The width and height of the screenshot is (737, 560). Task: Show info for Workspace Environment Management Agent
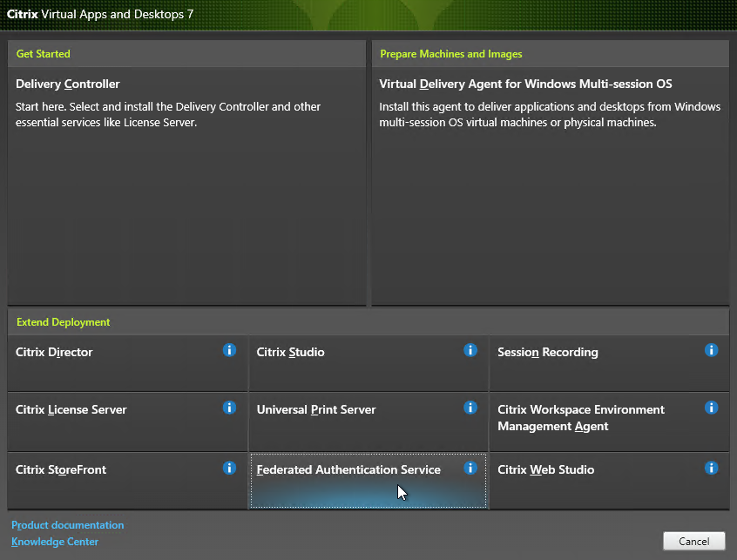(712, 408)
